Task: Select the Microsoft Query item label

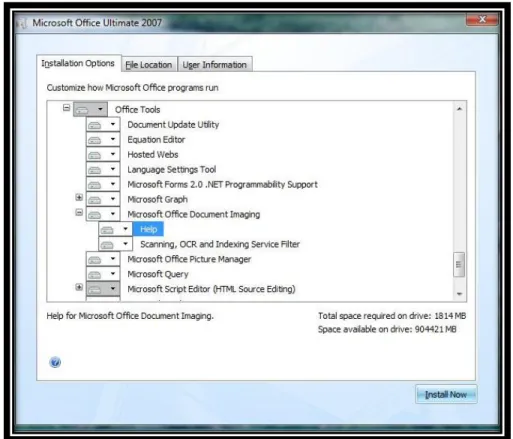Action: [158, 274]
